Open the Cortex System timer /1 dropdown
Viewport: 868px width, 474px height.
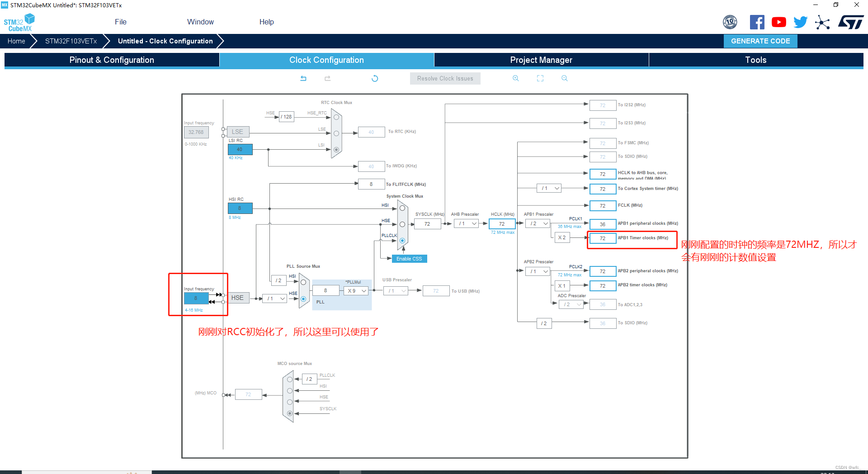pos(549,188)
